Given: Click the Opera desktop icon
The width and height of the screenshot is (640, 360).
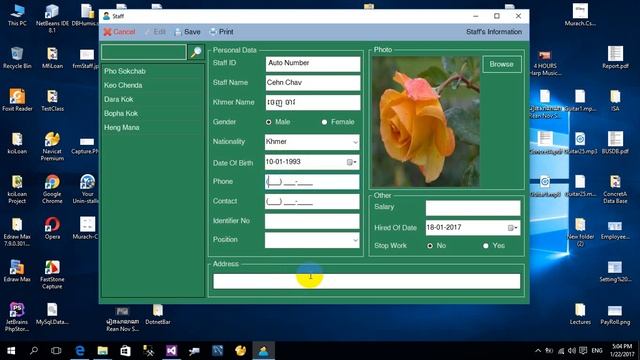Looking at the screenshot, I should coord(52,228).
